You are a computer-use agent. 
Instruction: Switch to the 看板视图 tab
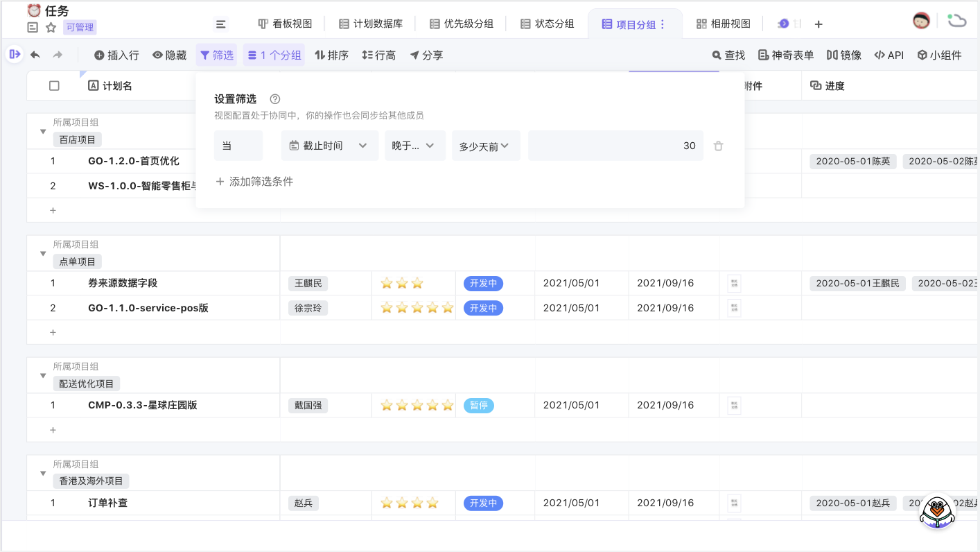coord(285,24)
